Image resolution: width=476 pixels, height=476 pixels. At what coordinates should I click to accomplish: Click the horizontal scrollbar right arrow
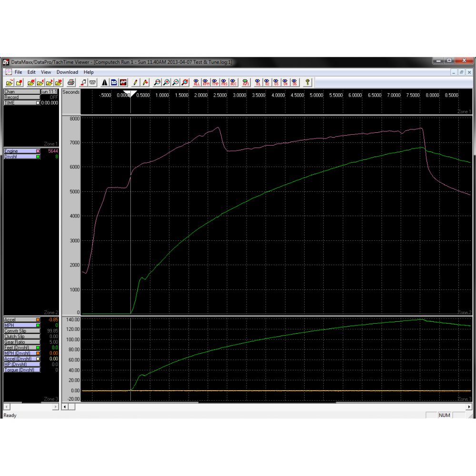pyautogui.click(x=469, y=407)
